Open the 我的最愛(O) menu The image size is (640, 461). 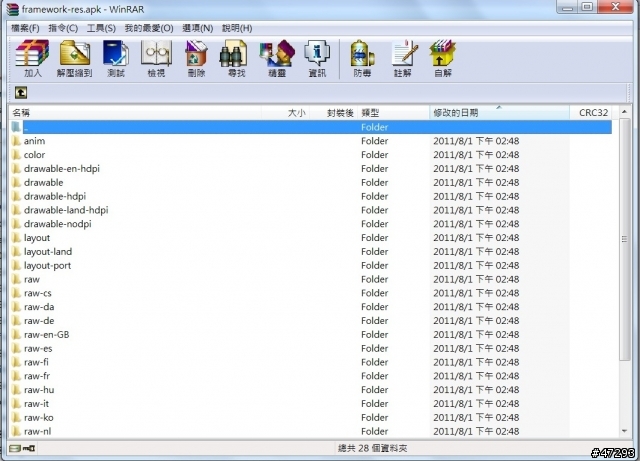pyautogui.click(x=149, y=28)
